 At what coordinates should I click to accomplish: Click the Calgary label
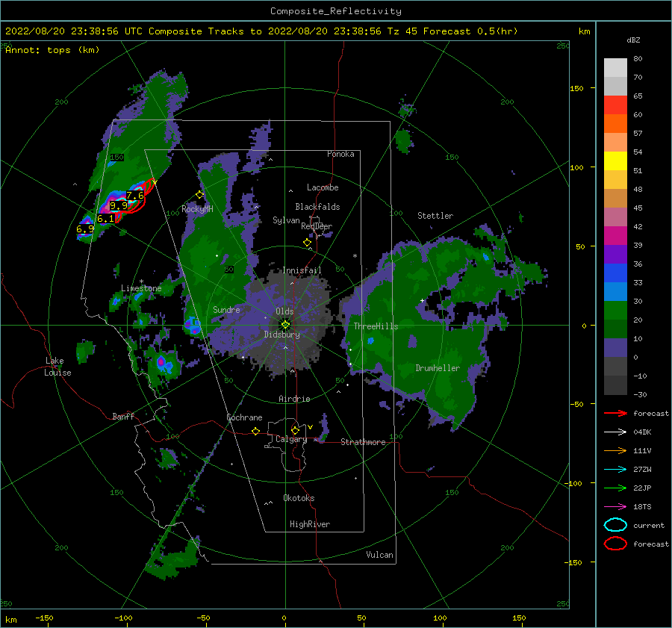pos(291,439)
